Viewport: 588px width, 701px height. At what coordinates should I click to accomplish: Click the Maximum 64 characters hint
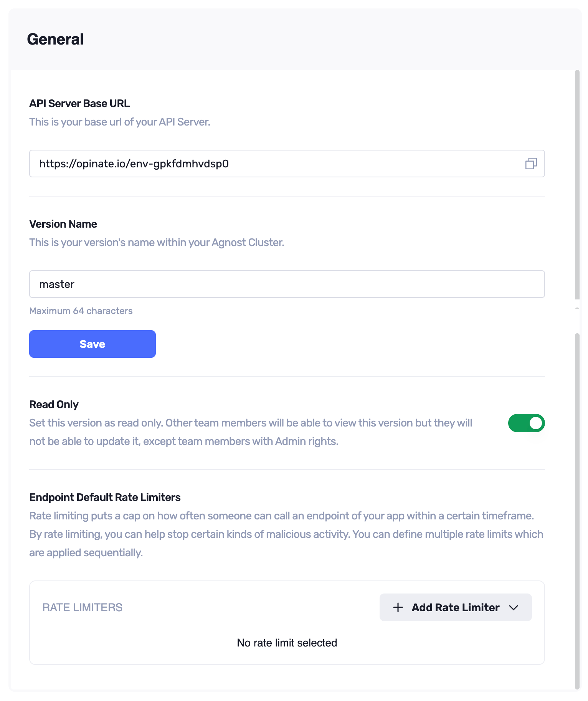(81, 311)
